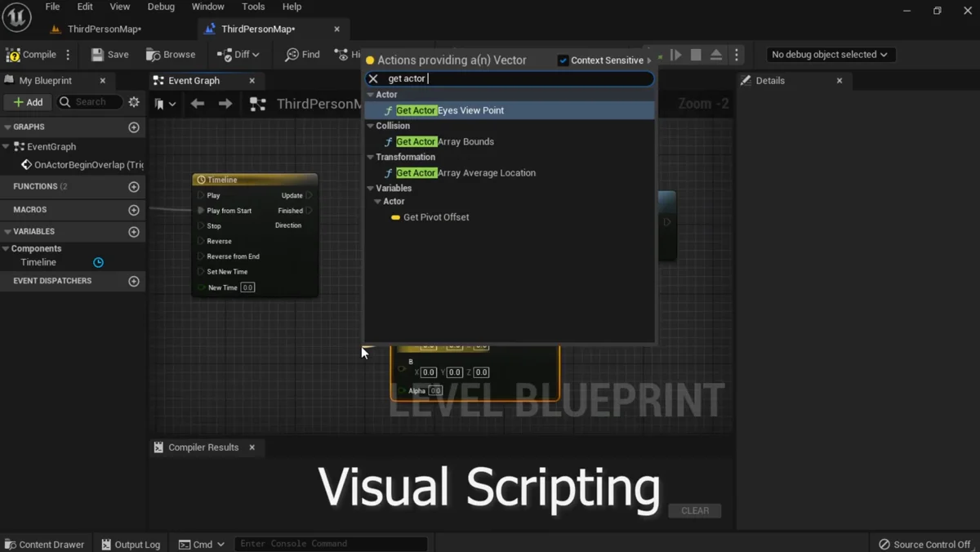Open the Debug menu
Screen dimensions: 980x552
click(161, 7)
